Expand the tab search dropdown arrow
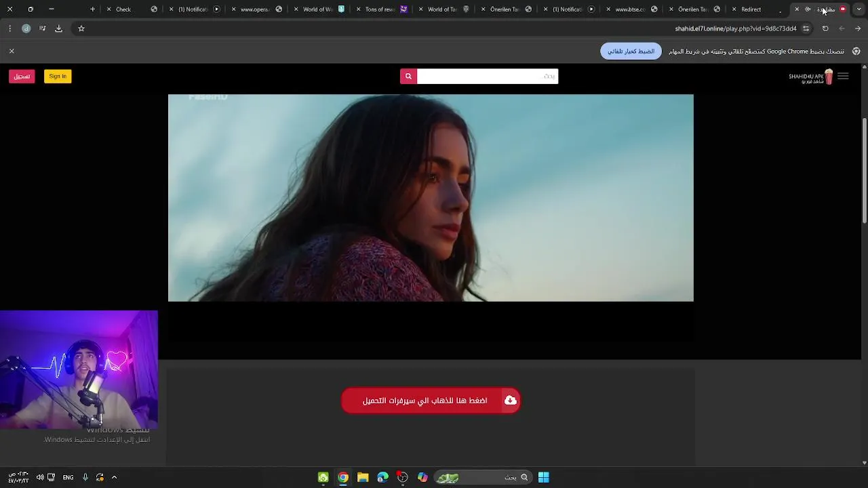Screen dimensions: 868x488 point(859,9)
